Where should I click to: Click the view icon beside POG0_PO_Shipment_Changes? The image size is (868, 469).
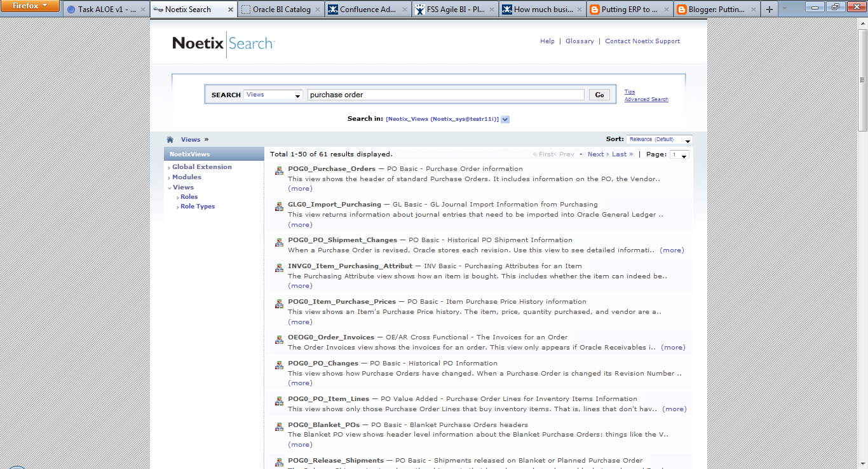coord(279,241)
